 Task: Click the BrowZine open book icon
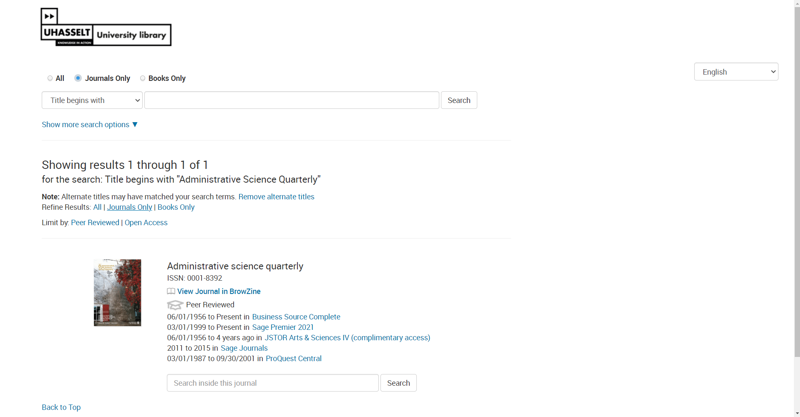(171, 292)
